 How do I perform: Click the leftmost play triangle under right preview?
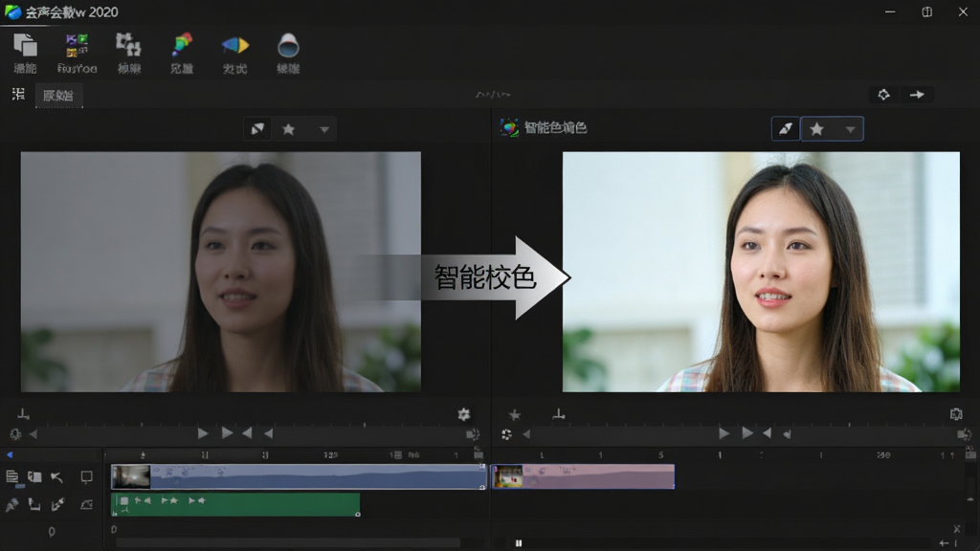point(724,433)
